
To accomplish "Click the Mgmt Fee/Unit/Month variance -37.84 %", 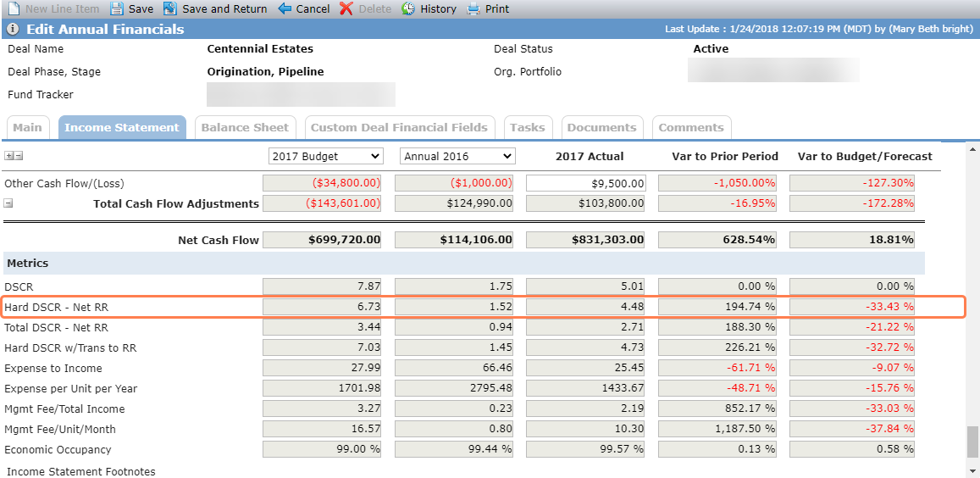I will click(852, 429).
